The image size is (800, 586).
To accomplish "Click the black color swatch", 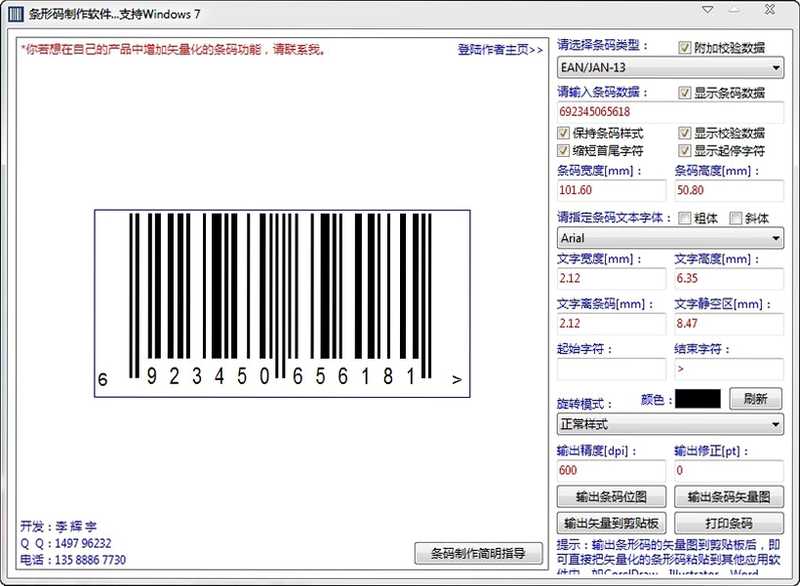I will point(698,399).
